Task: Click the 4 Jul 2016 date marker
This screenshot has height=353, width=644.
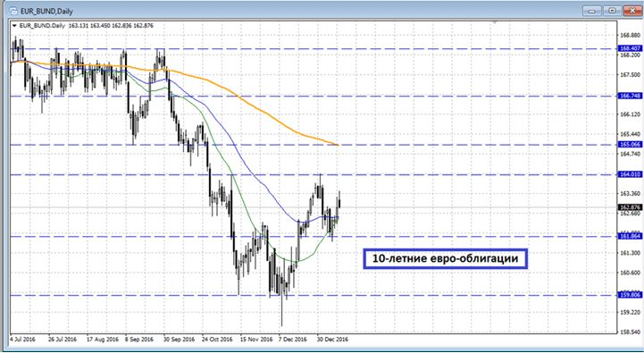Action: point(22,340)
